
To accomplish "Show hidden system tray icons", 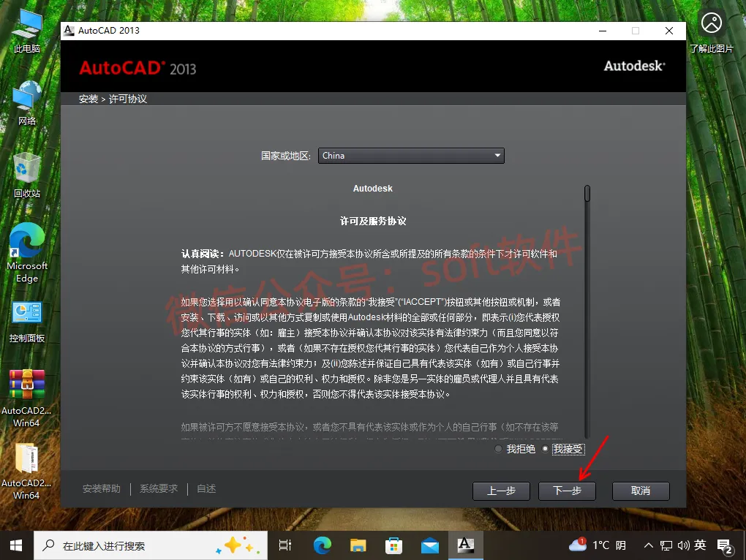I will click(x=648, y=545).
